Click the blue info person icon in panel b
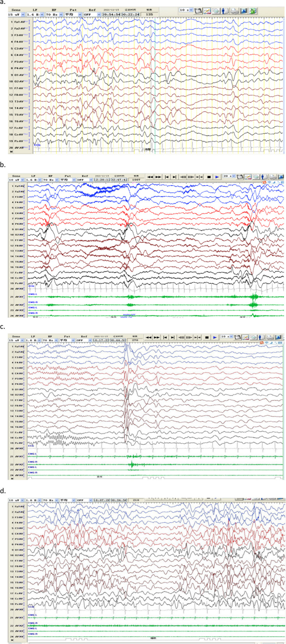The height and width of the screenshot is (644, 286). tap(265, 177)
